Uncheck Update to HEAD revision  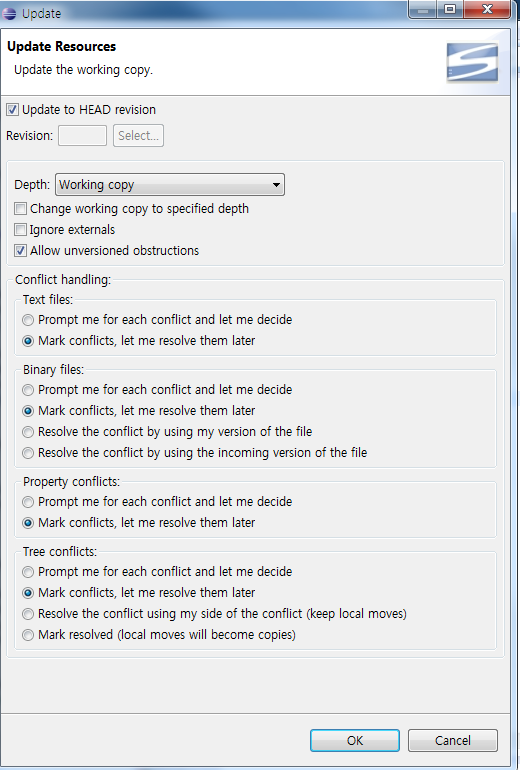coord(13,110)
